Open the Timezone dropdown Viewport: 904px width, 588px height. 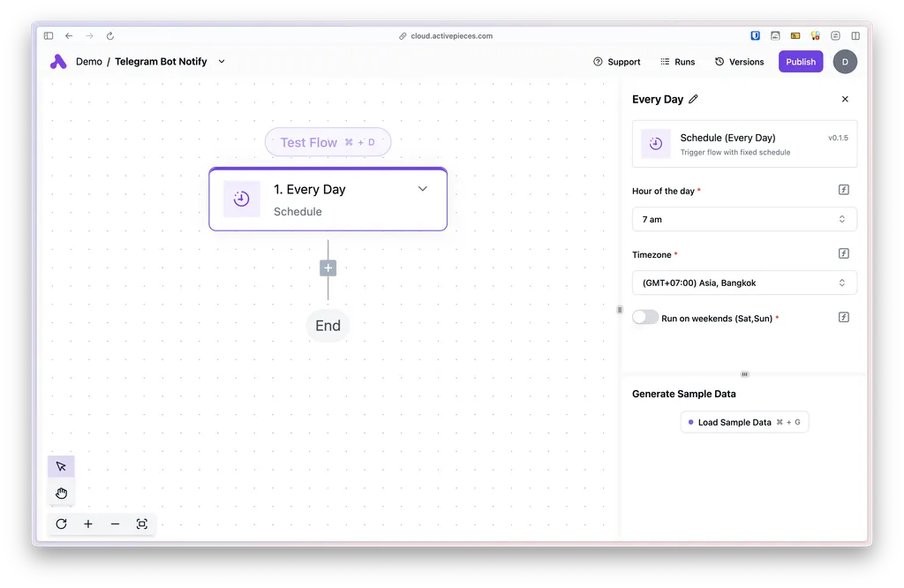[x=744, y=283]
